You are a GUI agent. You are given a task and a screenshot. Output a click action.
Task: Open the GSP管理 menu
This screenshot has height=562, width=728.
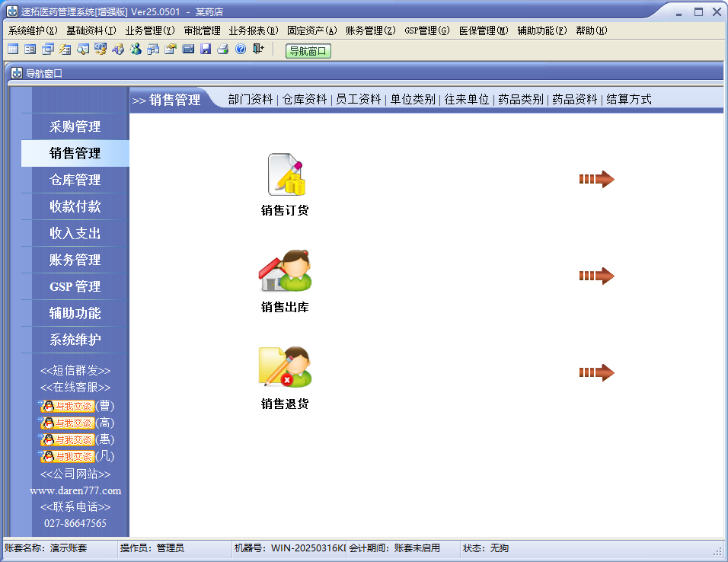[428, 29]
